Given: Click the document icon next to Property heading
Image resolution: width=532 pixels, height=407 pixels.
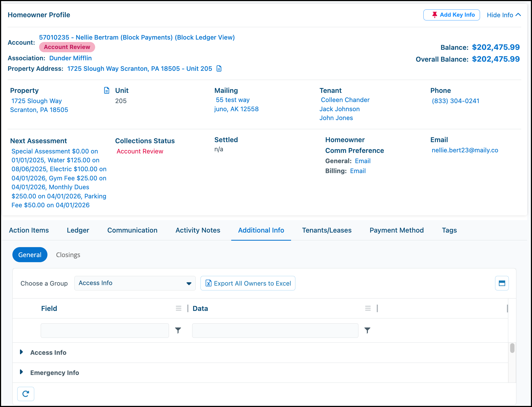Looking at the screenshot, I should (107, 90).
